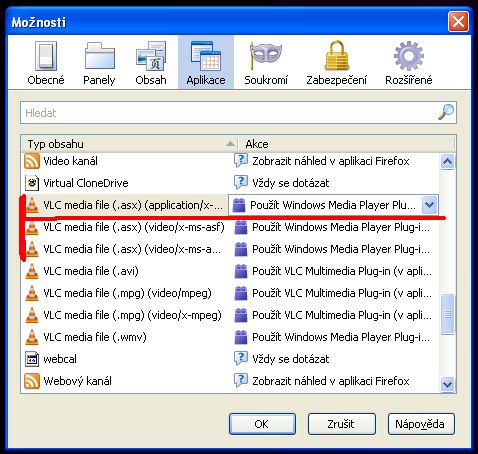The width and height of the screenshot is (478, 454).
Task: Click the Zrušit button
Action: (341, 424)
